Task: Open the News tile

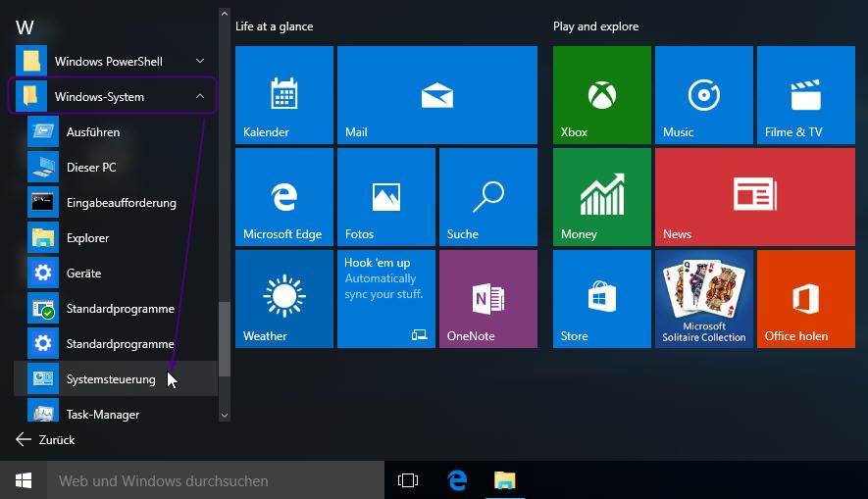Action: [x=754, y=196]
